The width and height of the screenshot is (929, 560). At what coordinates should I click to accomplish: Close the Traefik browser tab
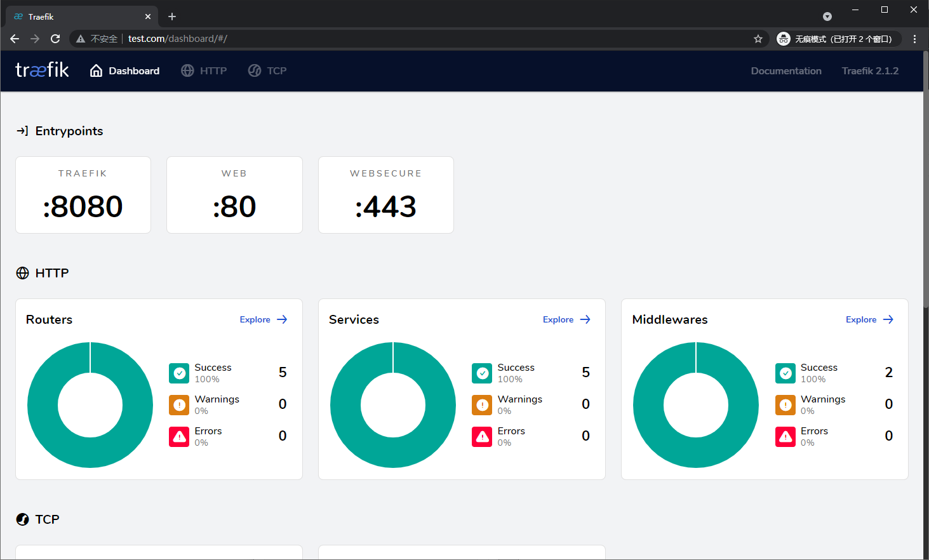[148, 17]
